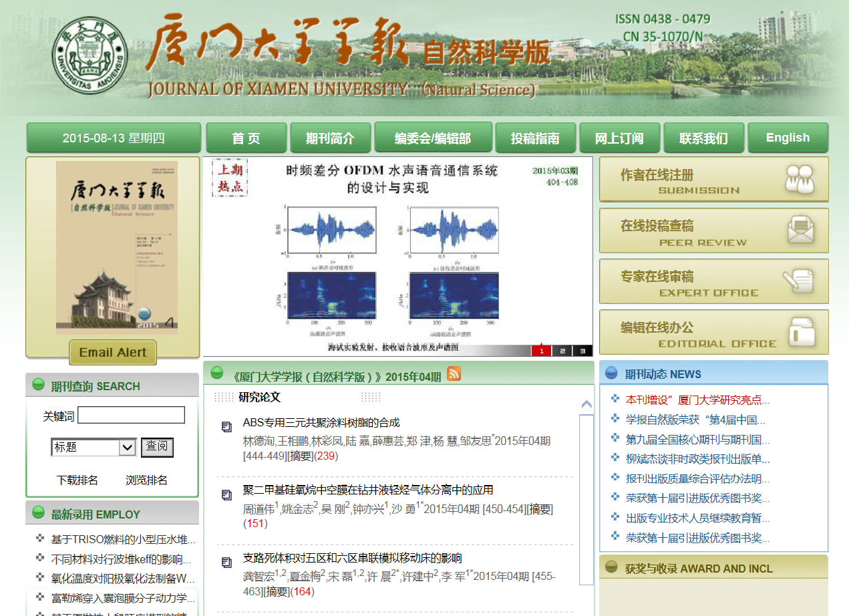The height and width of the screenshot is (616, 849).
Task: Open the 期刊简介 menu item
Action: tap(330, 138)
